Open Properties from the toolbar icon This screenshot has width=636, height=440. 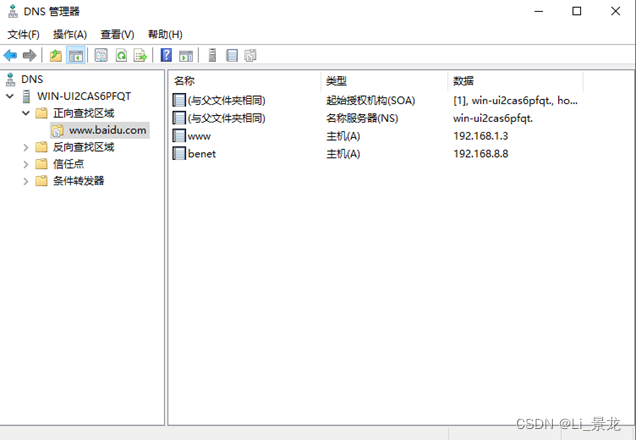pos(101,55)
